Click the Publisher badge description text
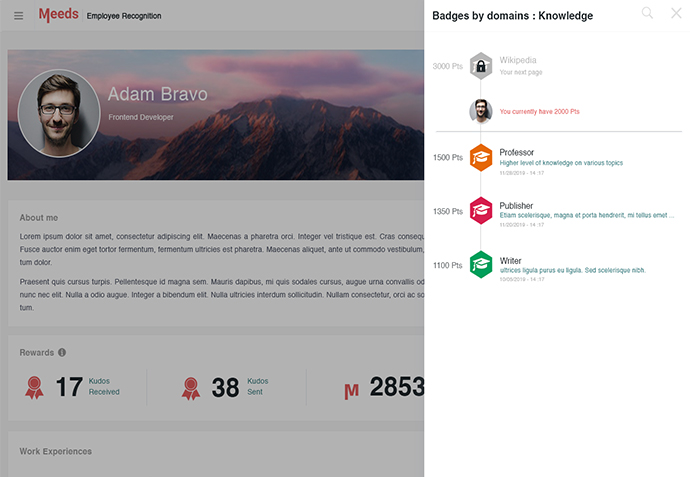Image resolution: width=690 pixels, height=477 pixels. click(587, 215)
